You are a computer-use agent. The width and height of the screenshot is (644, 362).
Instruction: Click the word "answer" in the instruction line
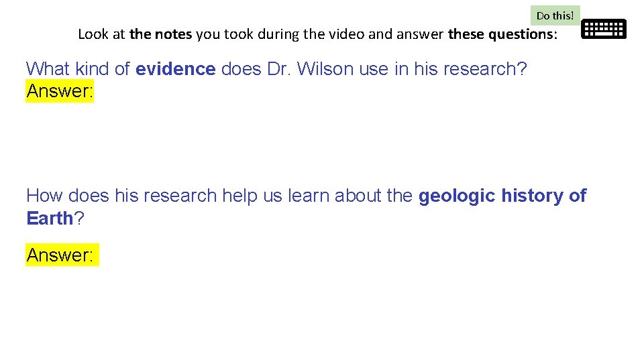(x=423, y=34)
